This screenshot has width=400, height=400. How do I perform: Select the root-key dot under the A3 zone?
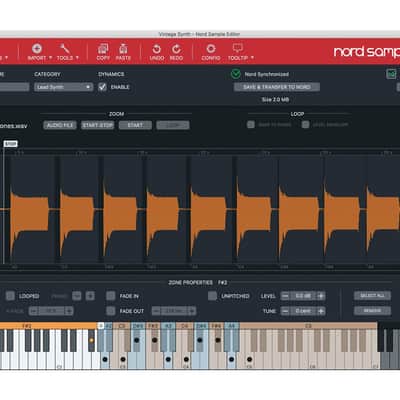(x=168, y=359)
